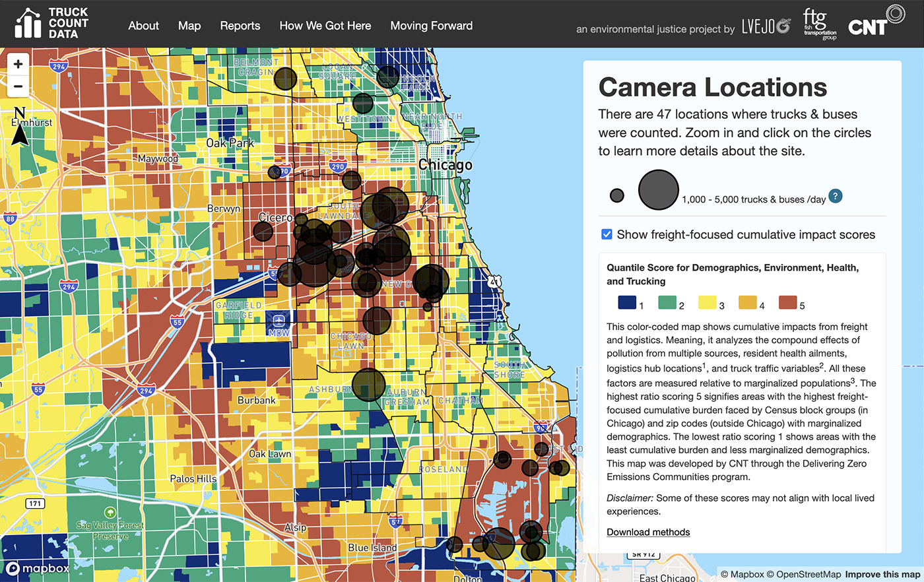Click the Truck Count Data logo
Viewport: 924px width, 582px height.
click(x=51, y=24)
